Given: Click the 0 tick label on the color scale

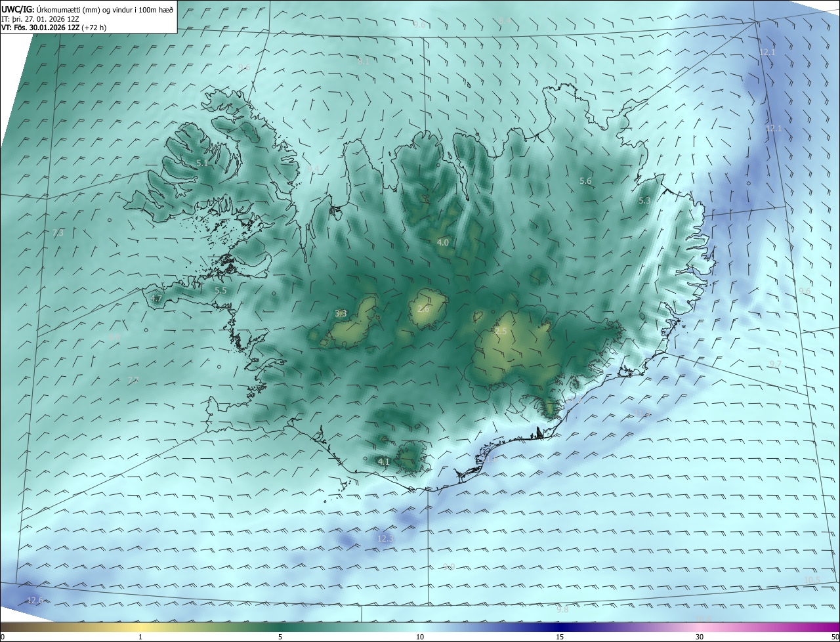Looking at the screenshot, I should coord(3,637).
